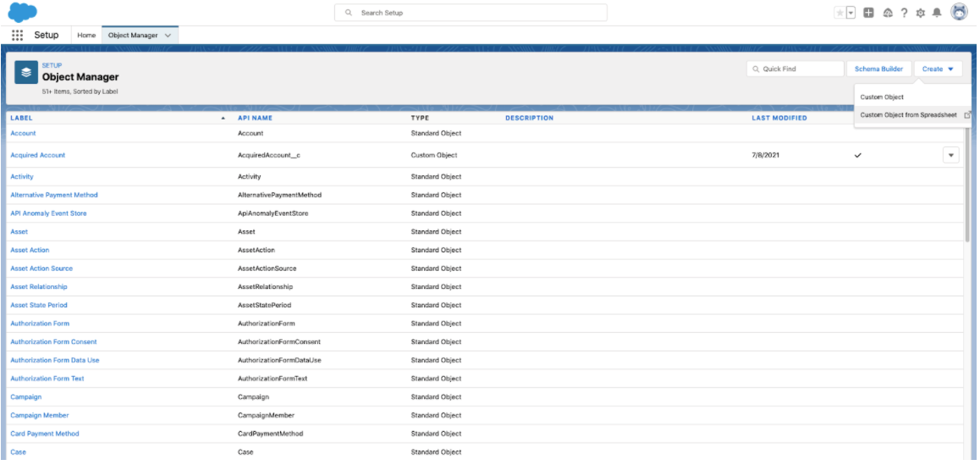980x465 pixels.
Task: Collapse the Create dropdown button
Action: click(937, 69)
